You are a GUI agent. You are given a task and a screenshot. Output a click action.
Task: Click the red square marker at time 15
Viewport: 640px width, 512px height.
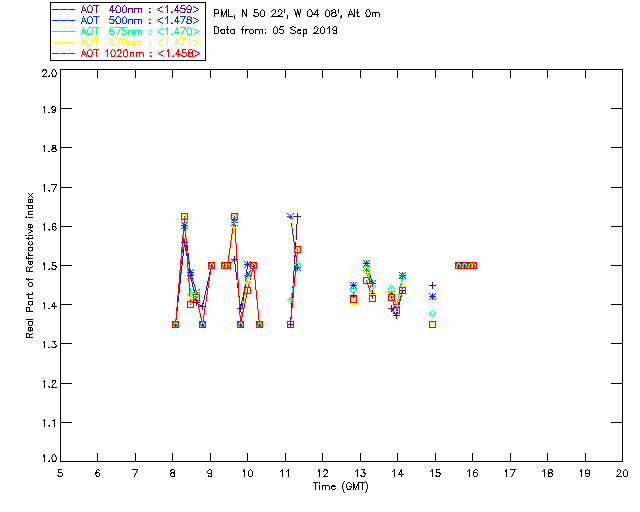click(433, 325)
